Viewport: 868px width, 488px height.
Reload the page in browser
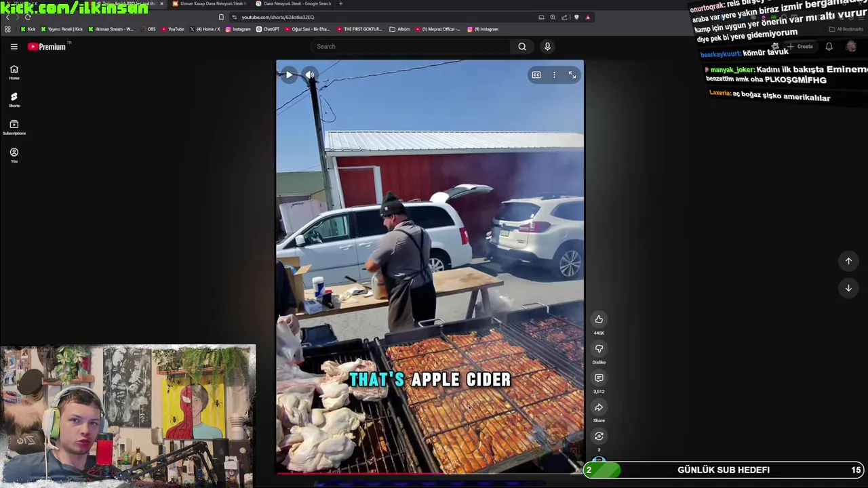click(x=28, y=17)
